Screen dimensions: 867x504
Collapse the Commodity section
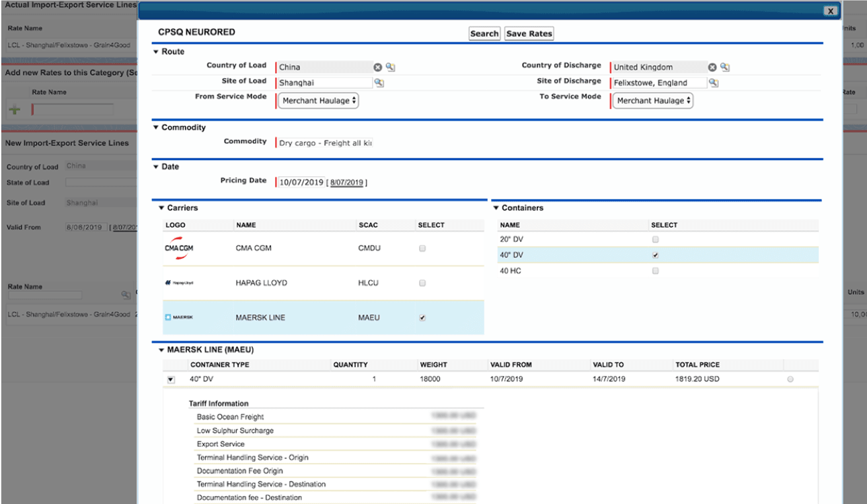[x=156, y=128]
